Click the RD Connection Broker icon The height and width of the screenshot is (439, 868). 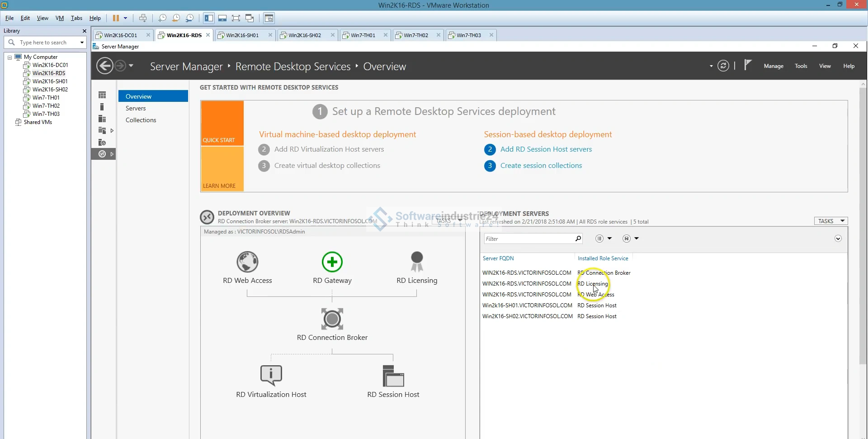tap(332, 319)
